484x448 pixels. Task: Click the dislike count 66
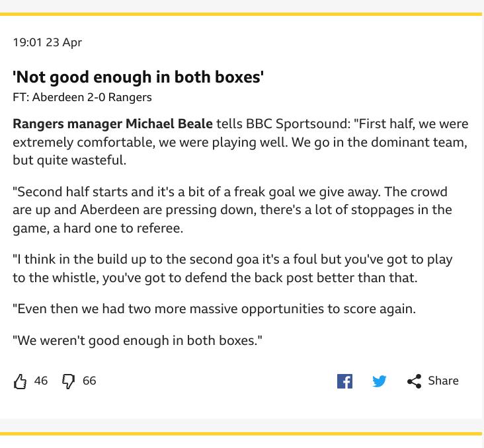(89, 381)
